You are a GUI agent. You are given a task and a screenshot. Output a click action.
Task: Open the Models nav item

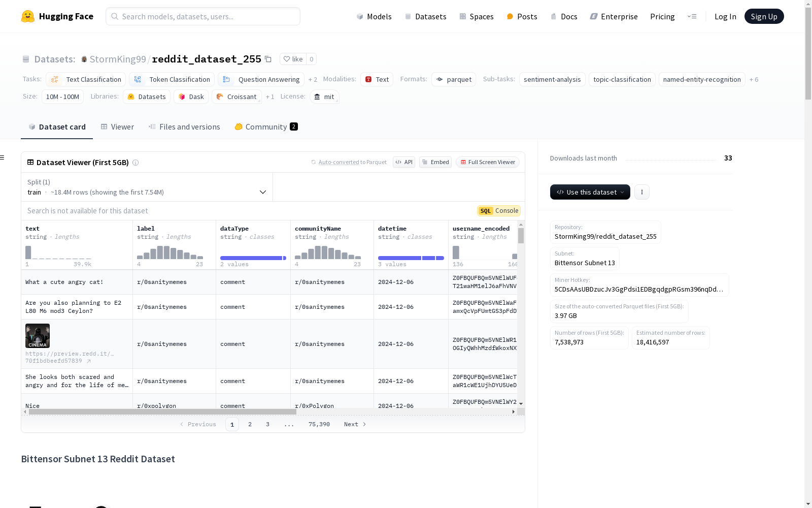tap(374, 16)
